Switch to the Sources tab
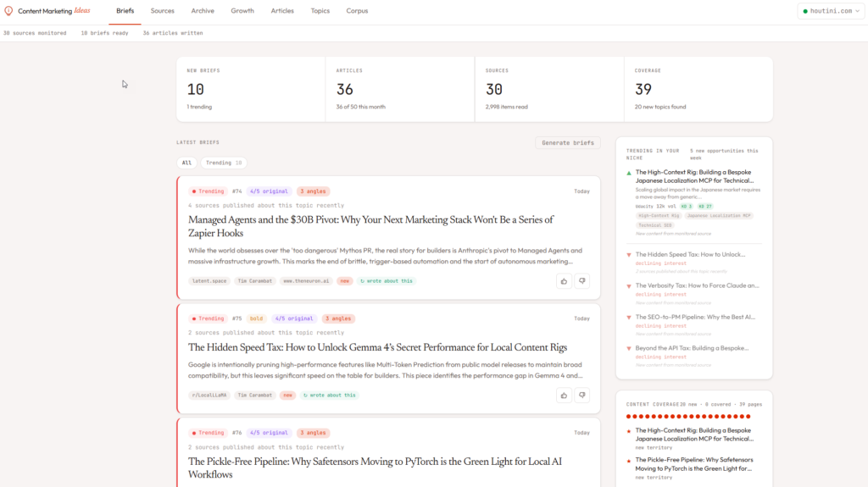This screenshot has width=868, height=487. [x=163, y=11]
